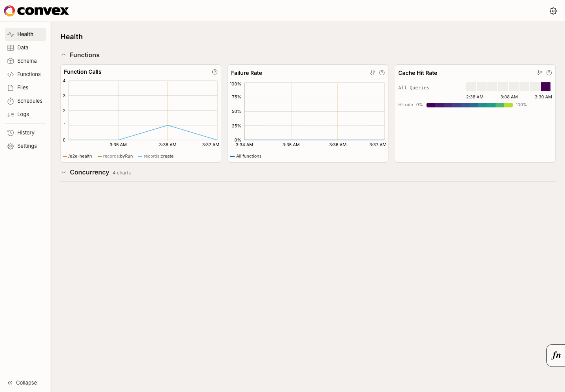Open Failure Rate chart filter options
Image resolution: width=565 pixels, height=392 pixels.
[372, 73]
